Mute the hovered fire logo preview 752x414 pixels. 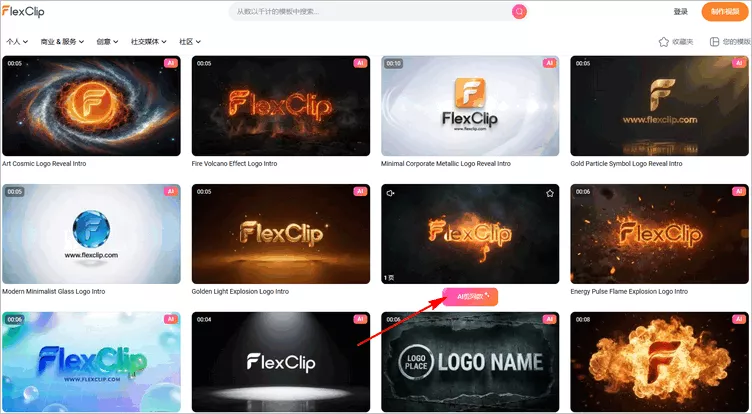390,193
